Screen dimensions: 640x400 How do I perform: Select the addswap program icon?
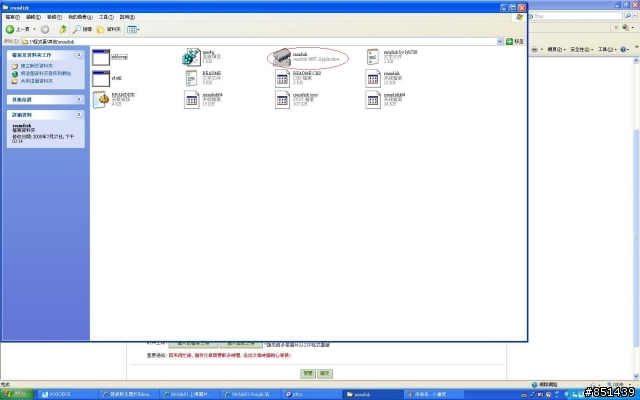101,57
